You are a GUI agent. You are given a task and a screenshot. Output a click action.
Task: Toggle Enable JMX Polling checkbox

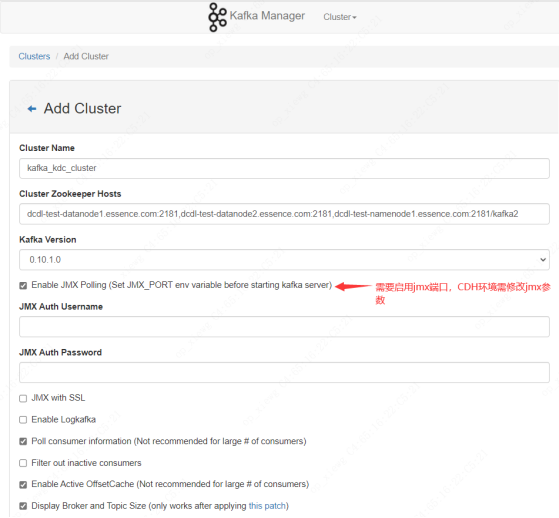[x=23, y=286]
